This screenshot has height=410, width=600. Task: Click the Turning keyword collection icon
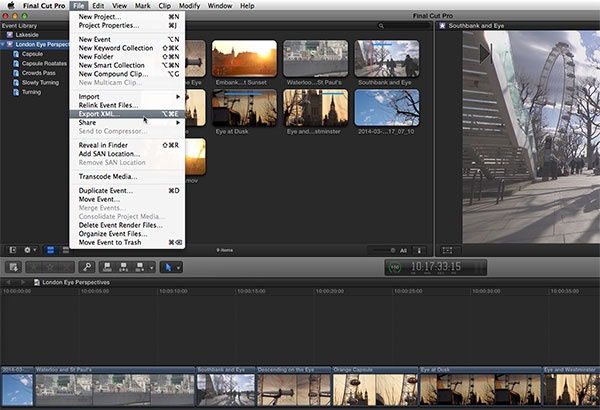tap(16, 92)
